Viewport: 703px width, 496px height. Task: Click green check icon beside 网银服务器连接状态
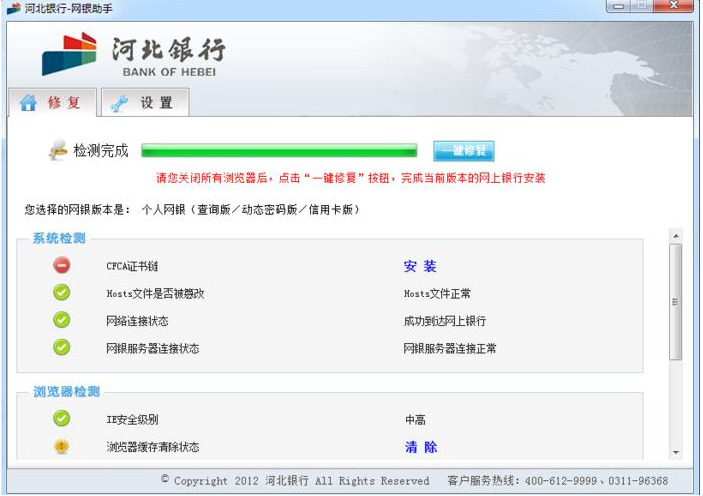(62, 347)
